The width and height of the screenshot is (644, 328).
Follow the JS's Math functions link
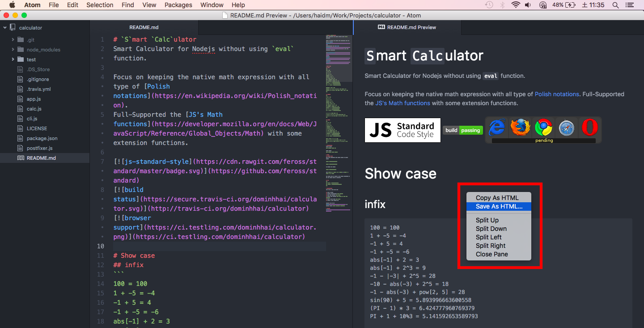click(x=402, y=103)
